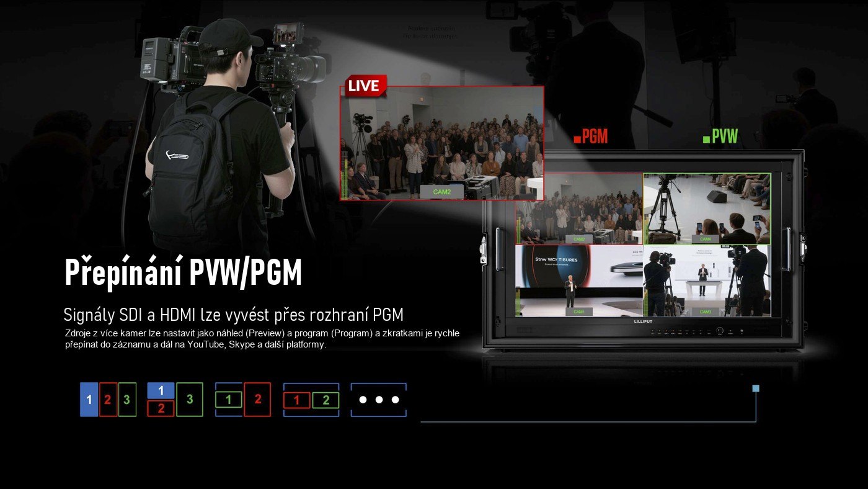Choose the stacked 1-over-2 with 3 layout icon
This screenshot has height=489, width=868.
(175, 399)
